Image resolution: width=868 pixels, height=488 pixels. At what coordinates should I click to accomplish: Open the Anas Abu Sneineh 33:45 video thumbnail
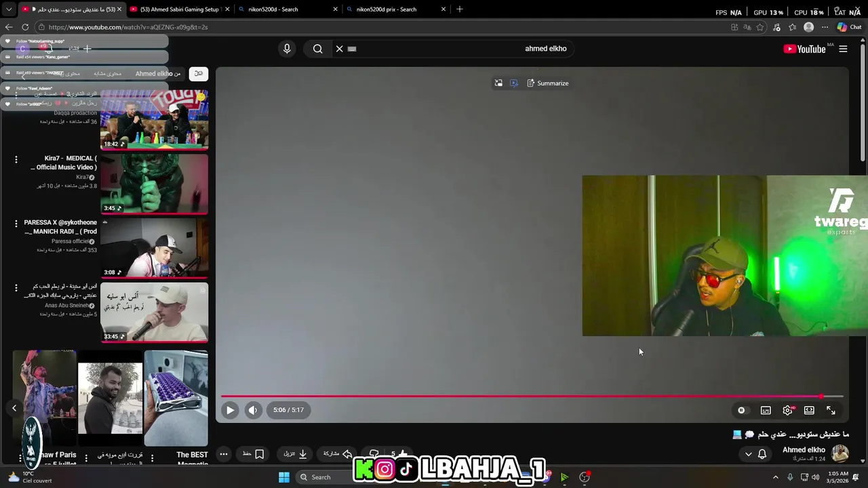155,312
